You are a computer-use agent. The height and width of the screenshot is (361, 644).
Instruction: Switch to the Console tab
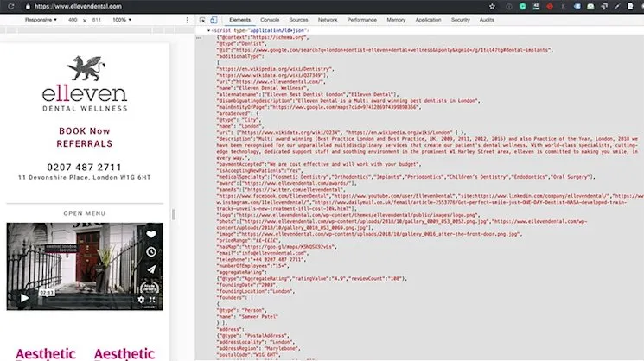tap(270, 19)
